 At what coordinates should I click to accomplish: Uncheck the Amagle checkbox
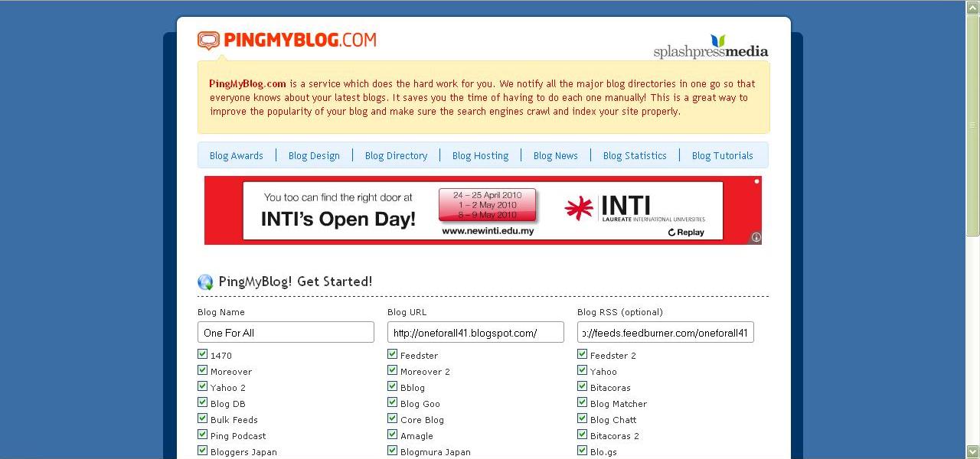392,435
